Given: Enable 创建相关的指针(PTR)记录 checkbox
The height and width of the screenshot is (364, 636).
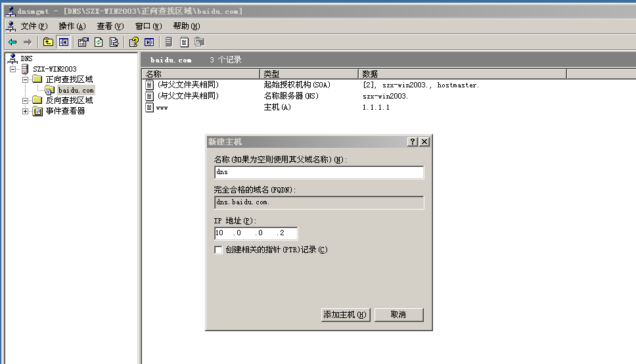Looking at the screenshot, I should click(218, 250).
